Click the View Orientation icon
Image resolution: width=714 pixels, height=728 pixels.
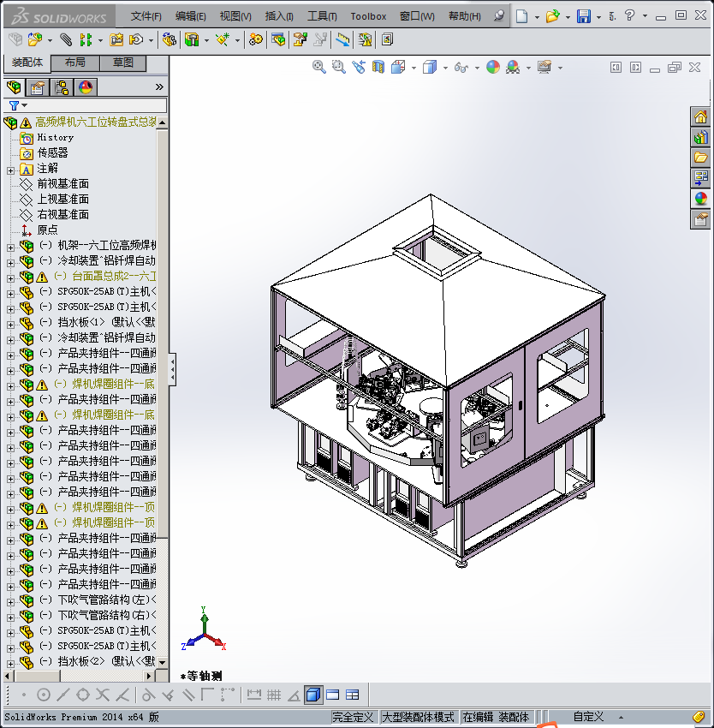point(398,68)
